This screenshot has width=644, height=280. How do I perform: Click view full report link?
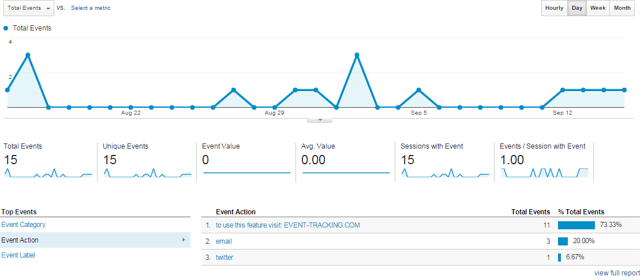(x=617, y=273)
